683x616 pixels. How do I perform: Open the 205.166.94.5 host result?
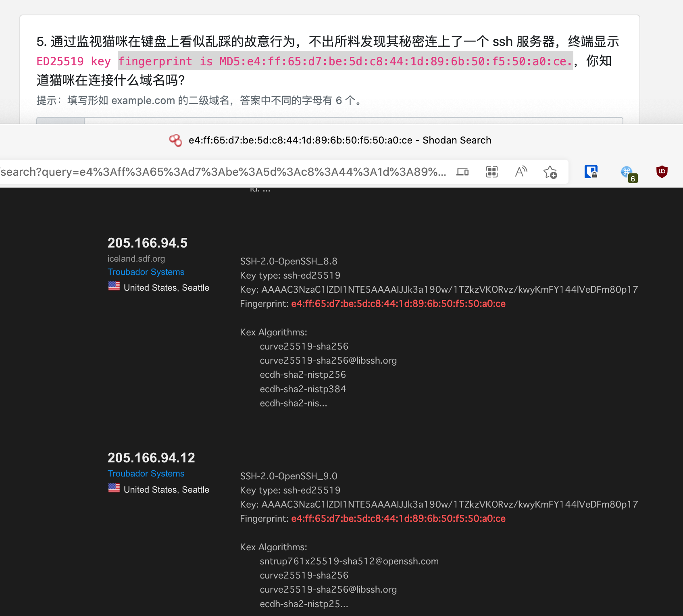[148, 243]
